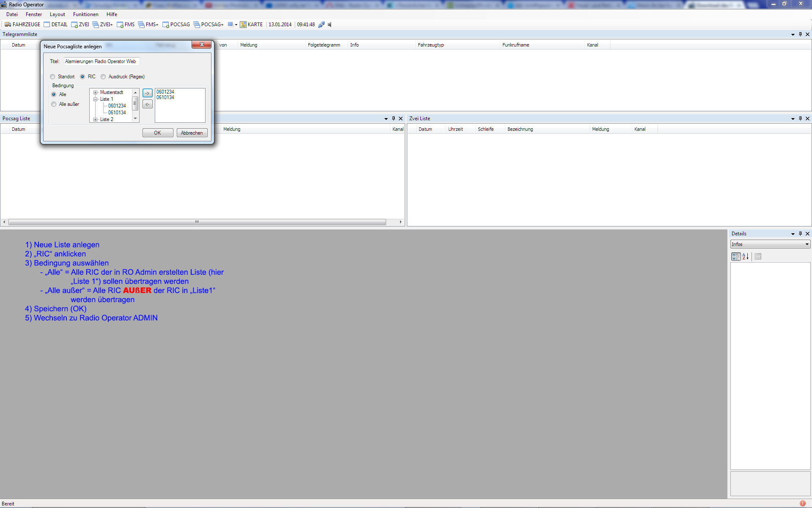The image size is (812, 508).
Task: Click the connection plug icon in toolbar
Action: (321, 25)
